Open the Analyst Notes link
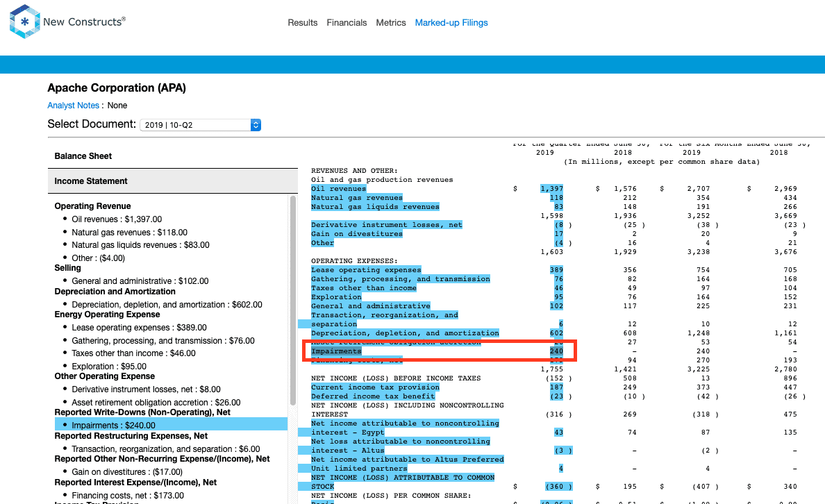 click(x=73, y=106)
